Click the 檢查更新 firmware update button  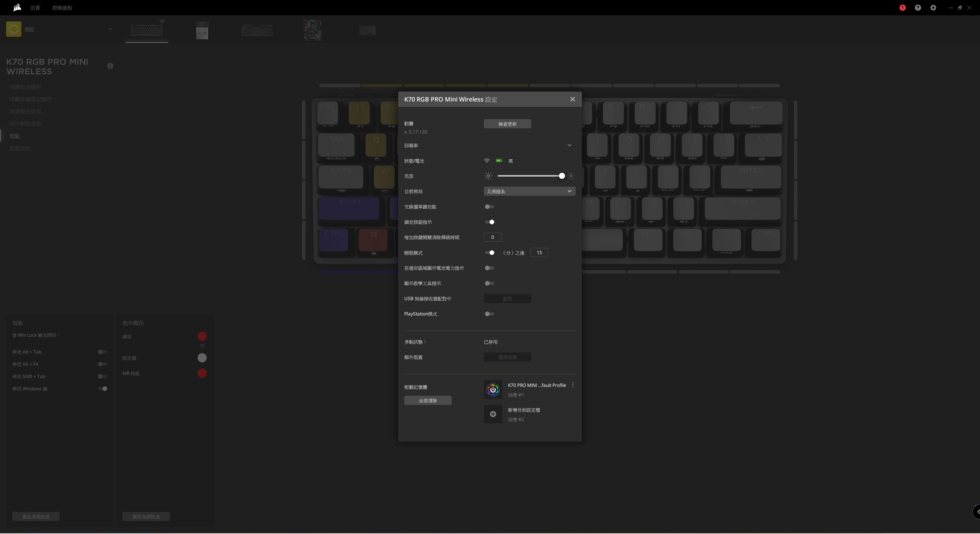507,124
